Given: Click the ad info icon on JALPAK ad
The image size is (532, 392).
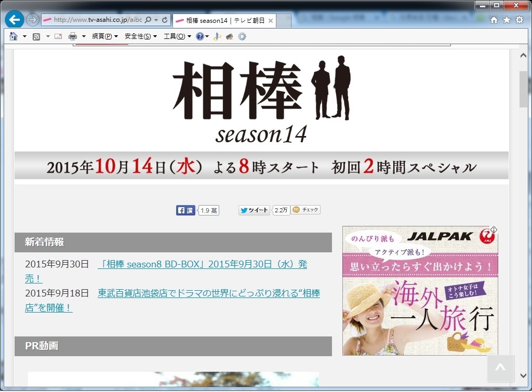Looking at the screenshot, I should 494,230.
